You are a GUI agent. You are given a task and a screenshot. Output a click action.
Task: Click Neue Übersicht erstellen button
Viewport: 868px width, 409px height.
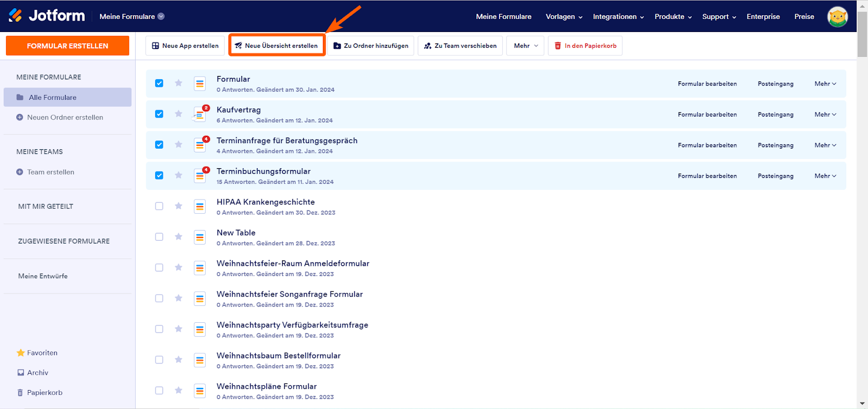pos(277,46)
